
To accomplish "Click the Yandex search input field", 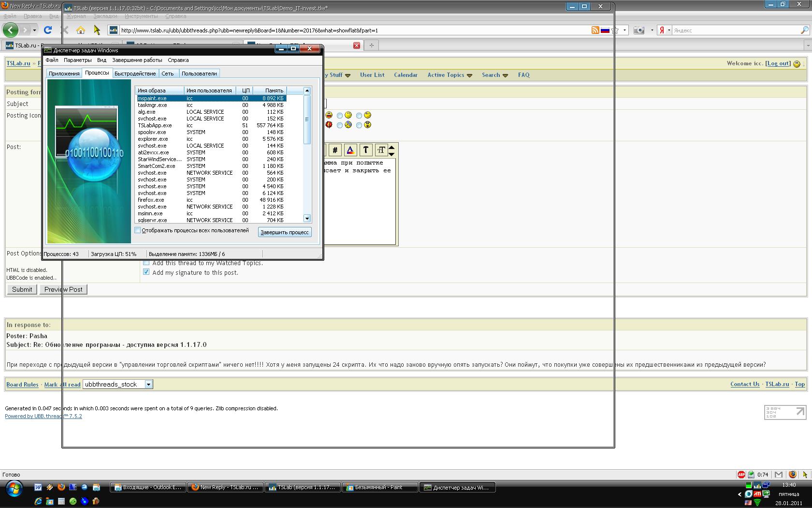I will [736, 30].
